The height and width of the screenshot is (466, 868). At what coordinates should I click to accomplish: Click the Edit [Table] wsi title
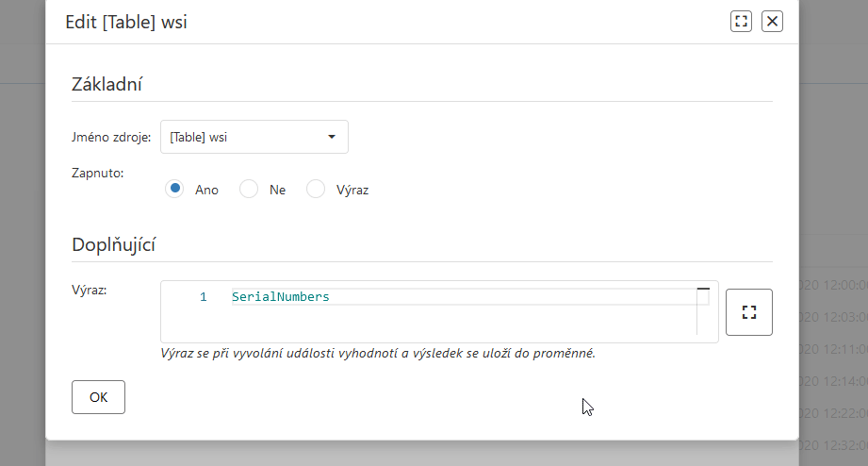pos(126,22)
